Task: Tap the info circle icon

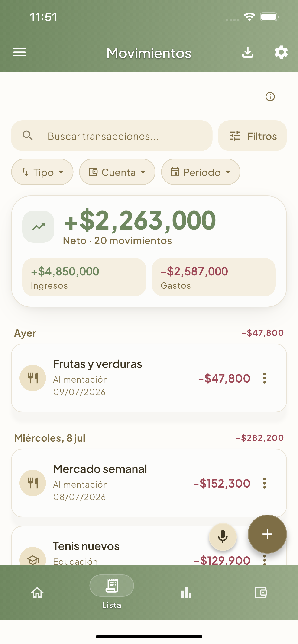Action: pos(270,97)
